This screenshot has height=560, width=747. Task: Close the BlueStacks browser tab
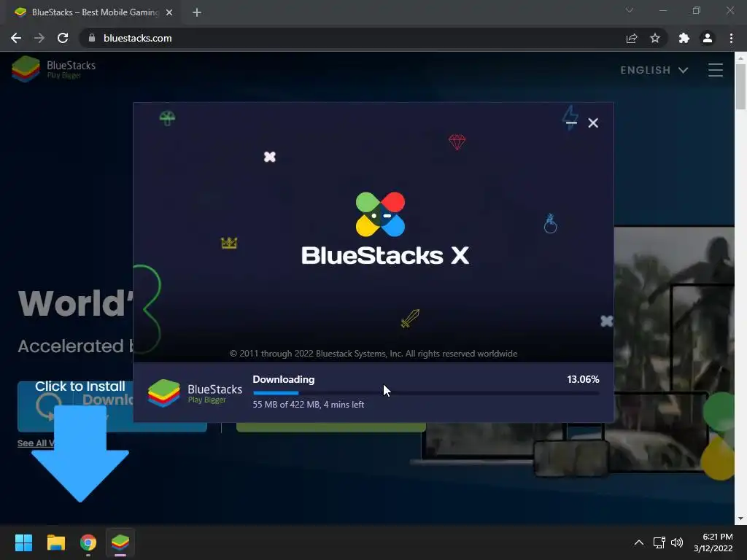click(x=169, y=12)
